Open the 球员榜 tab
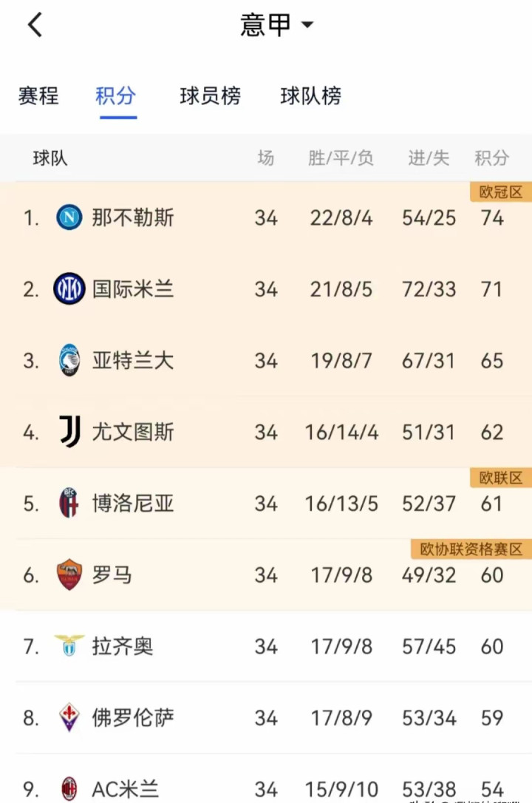This screenshot has width=532, height=803. click(211, 96)
